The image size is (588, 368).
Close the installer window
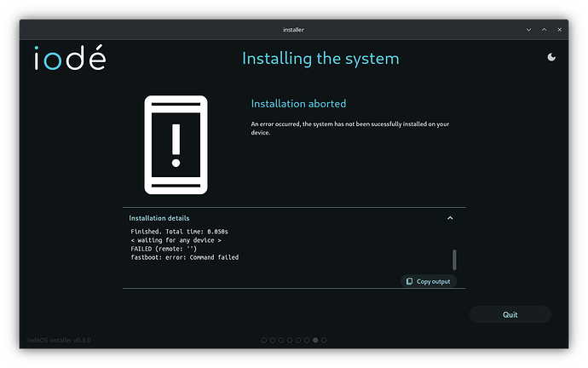point(560,30)
